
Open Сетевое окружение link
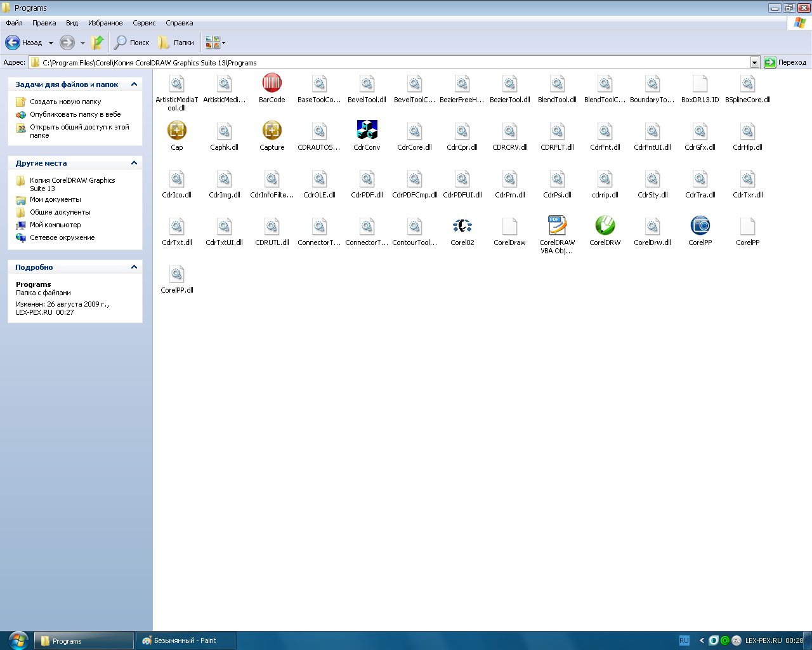click(62, 237)
